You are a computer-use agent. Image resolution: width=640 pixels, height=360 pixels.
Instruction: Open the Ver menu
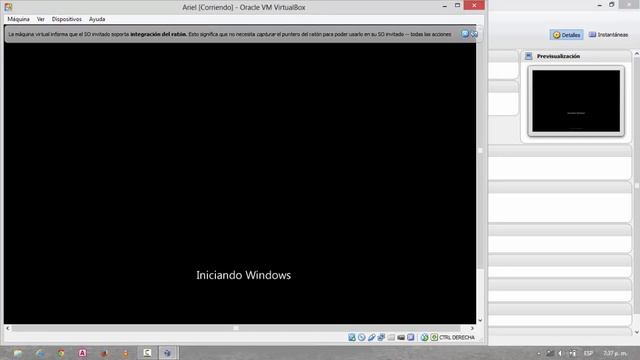40,19
